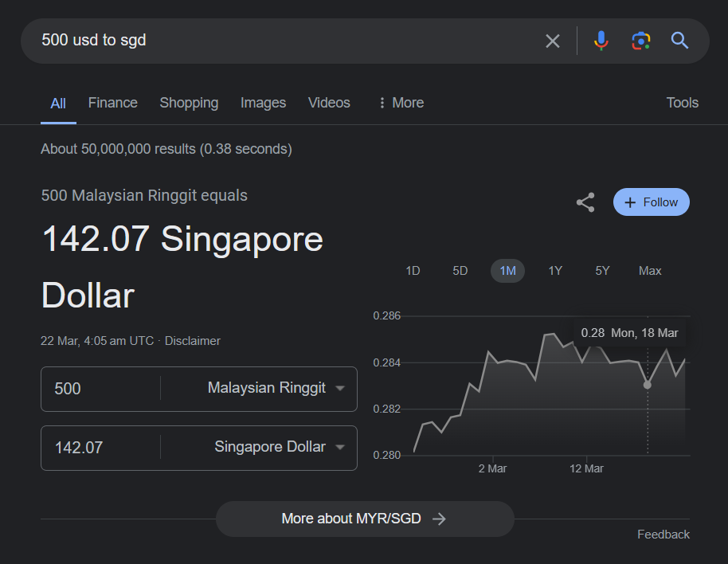Select the 5D chart range
Screen dimensions: 728x564
pos(460,271)
